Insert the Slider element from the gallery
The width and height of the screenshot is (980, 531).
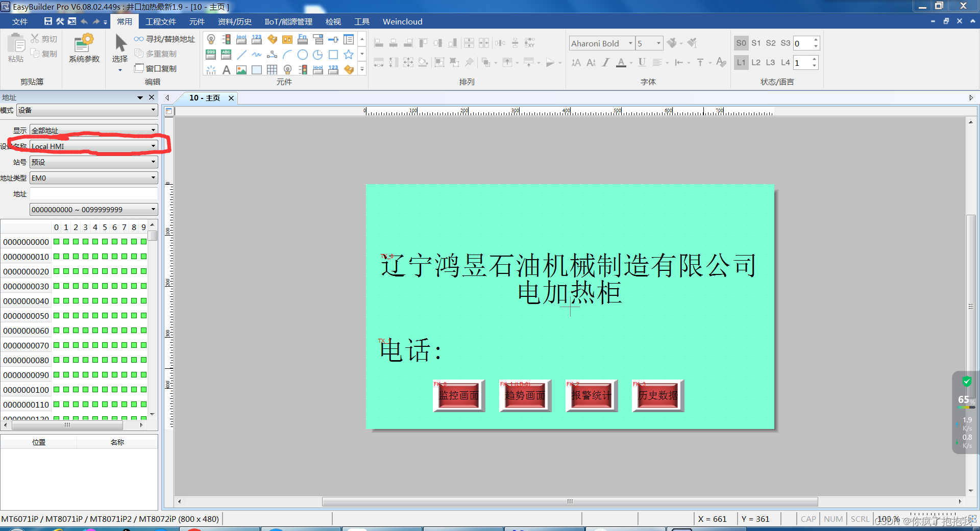pos(333,39)
